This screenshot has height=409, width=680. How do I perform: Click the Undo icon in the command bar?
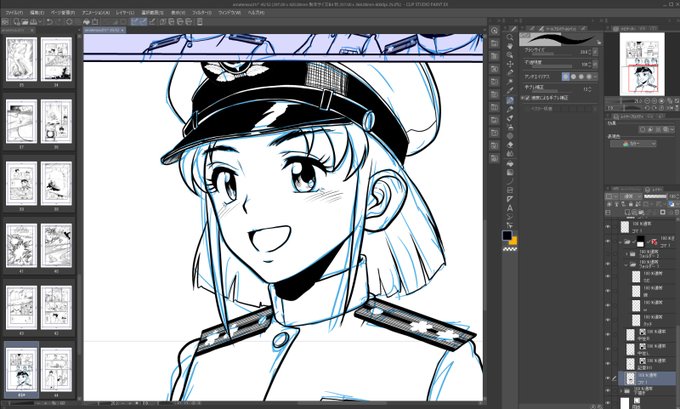[x=49, y=22]
